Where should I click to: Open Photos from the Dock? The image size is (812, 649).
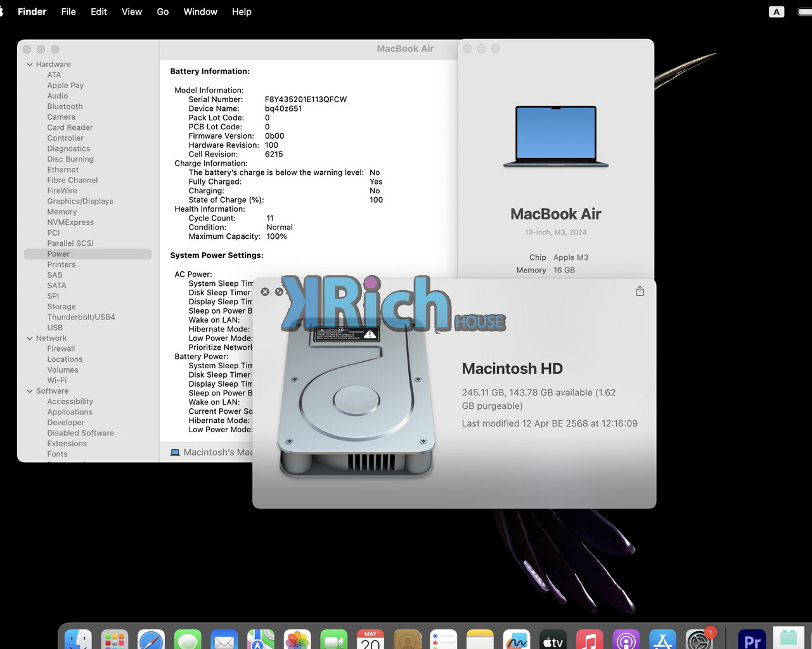[x=297, y=639]
